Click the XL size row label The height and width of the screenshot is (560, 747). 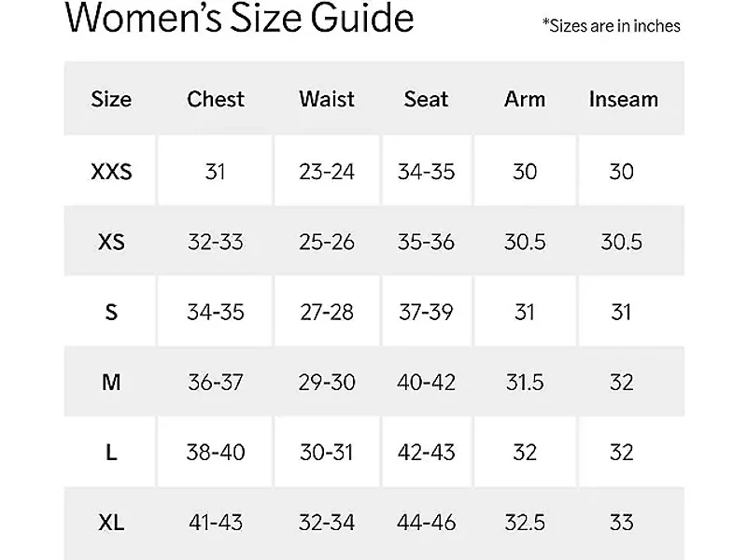111,522
